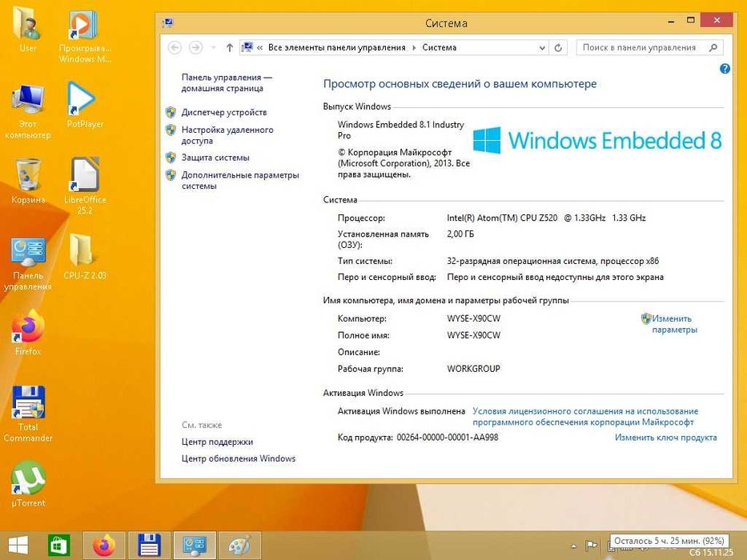Click Изменить параметры link
747x560 pixels.
point(674,324)
